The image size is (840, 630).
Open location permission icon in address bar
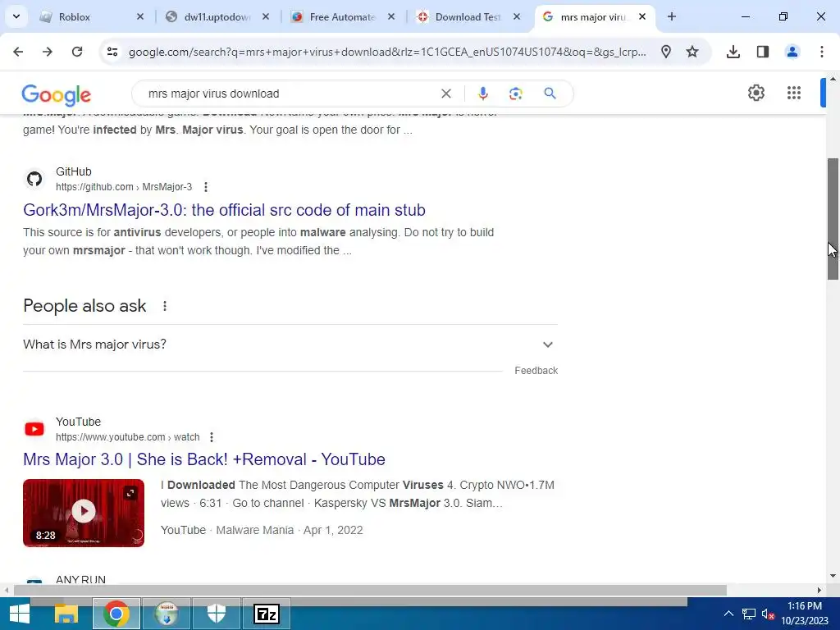click(666, 52)
